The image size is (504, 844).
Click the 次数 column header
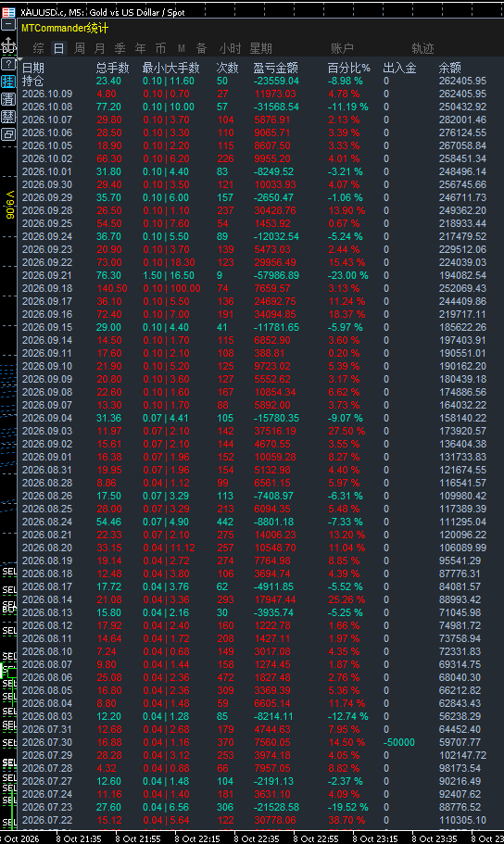pyautogui.click(x=227, y=68)
